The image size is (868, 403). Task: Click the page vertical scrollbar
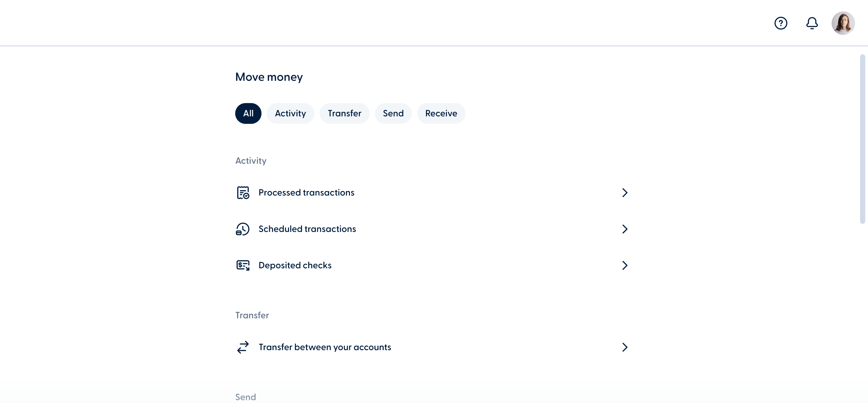[862, 139]
